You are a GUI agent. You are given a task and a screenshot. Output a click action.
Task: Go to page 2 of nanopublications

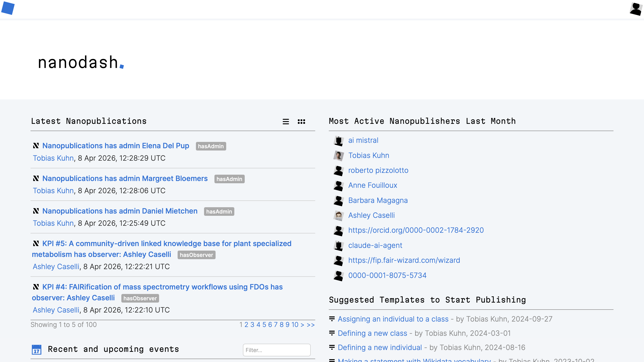(246, 324)
